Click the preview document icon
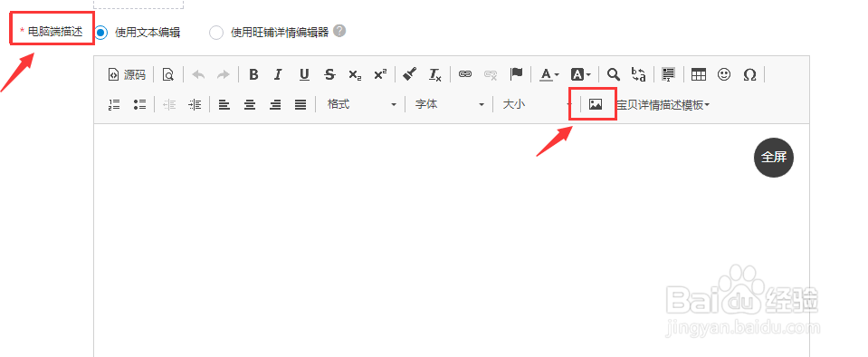The height and width of the screenshot is (357, 868). click(168, 74)
